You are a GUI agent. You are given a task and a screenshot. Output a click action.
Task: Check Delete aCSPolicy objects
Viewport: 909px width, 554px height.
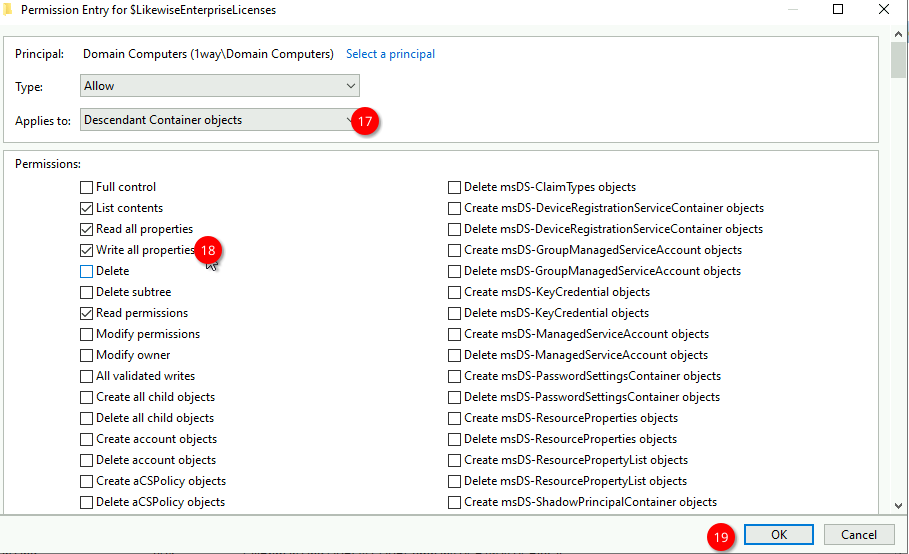click(x=86, y=502)
